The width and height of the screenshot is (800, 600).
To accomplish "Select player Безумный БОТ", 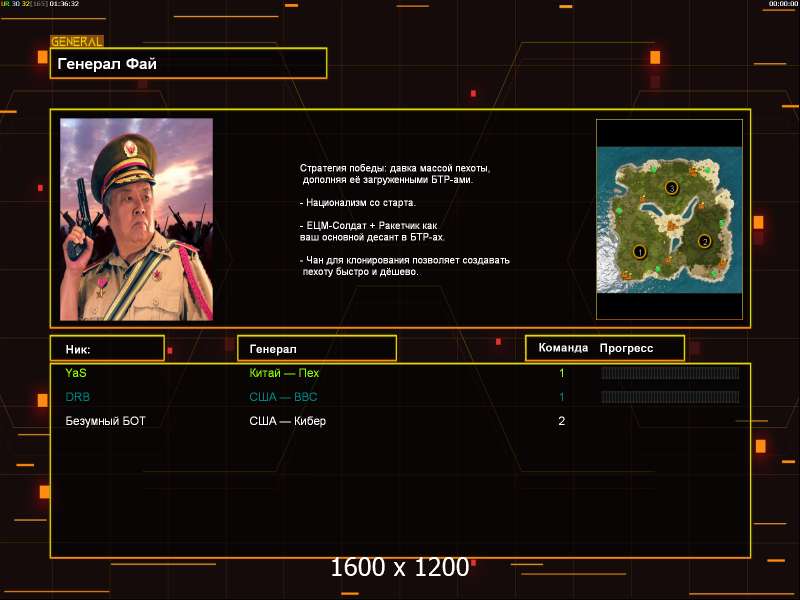I will pos(105,421).
